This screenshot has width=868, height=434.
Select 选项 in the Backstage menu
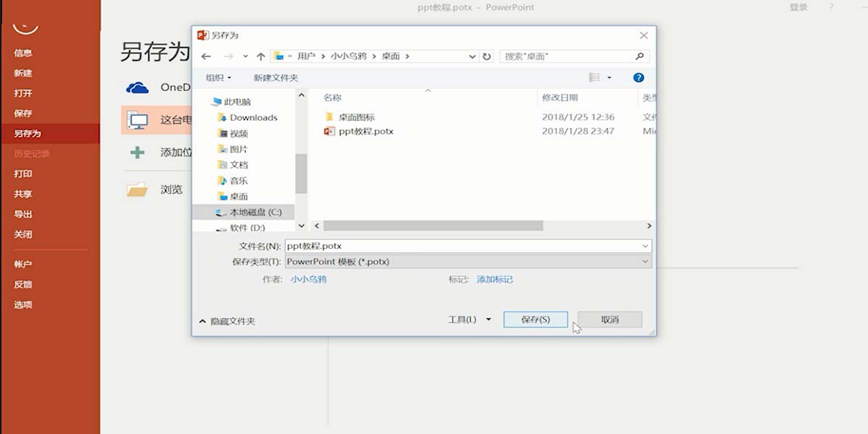23,305
